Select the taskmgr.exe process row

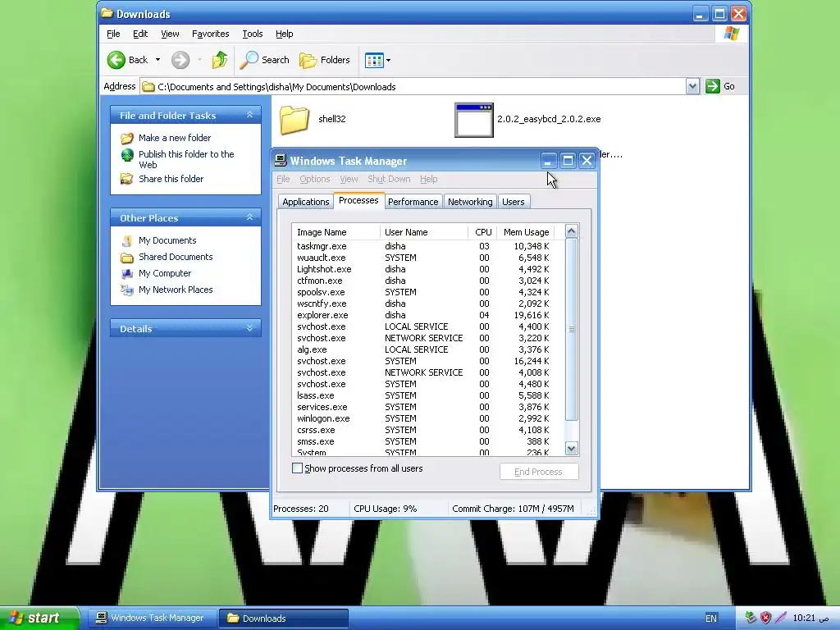click(x=427, y=246)
